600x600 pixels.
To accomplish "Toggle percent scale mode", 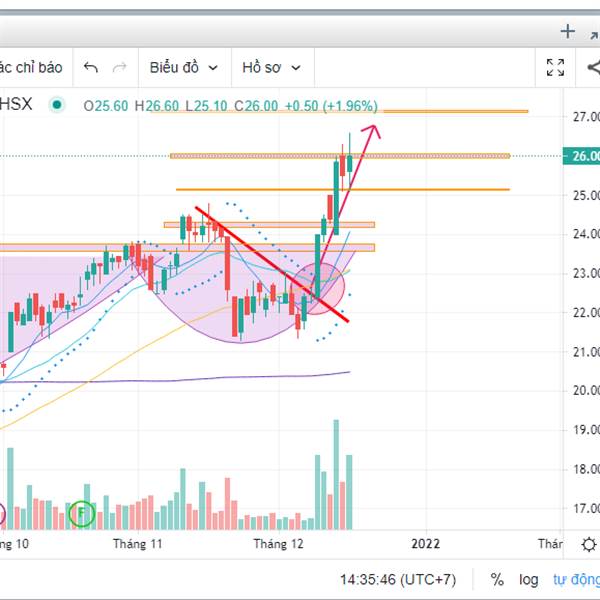I will click(x=497, y=580).
